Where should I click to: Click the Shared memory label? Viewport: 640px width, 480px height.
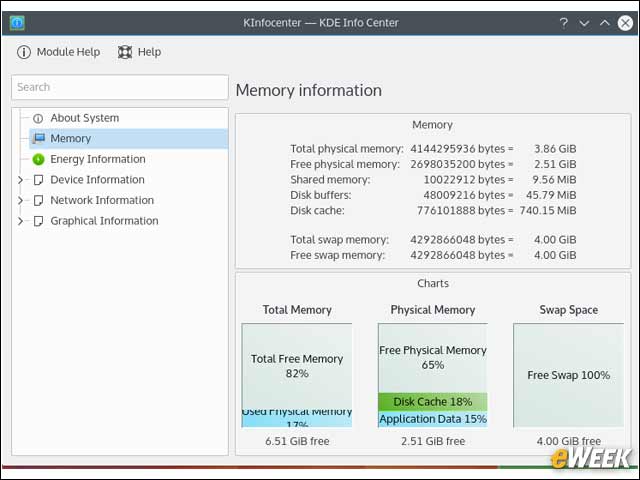pos(330,180)
